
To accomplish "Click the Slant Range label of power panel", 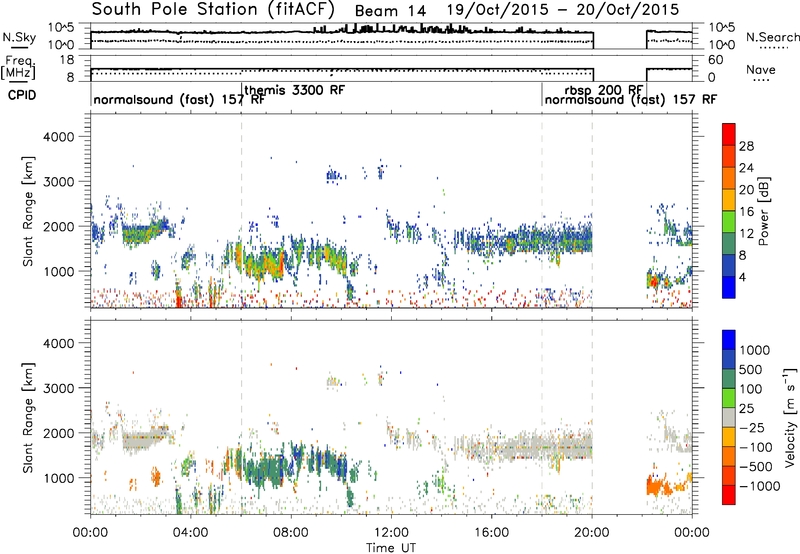I will point(28,211).
